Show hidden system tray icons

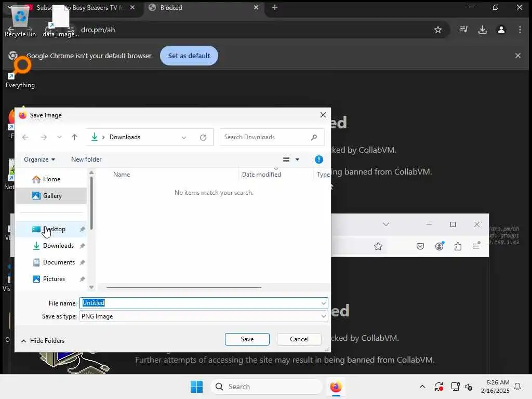422,387
